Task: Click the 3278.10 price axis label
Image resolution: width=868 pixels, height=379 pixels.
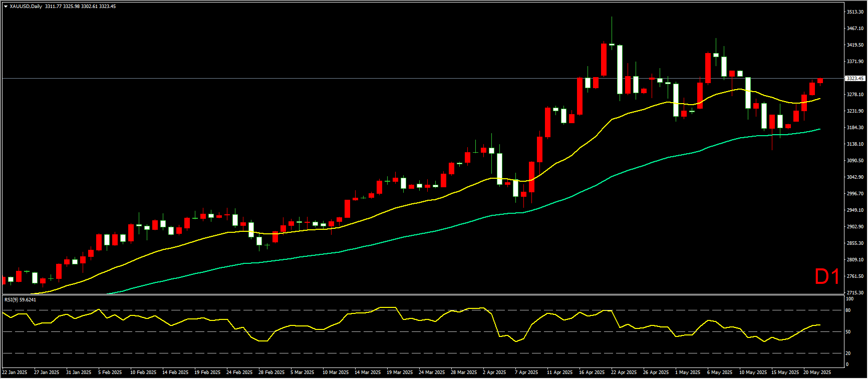Action: pos(855,95)
